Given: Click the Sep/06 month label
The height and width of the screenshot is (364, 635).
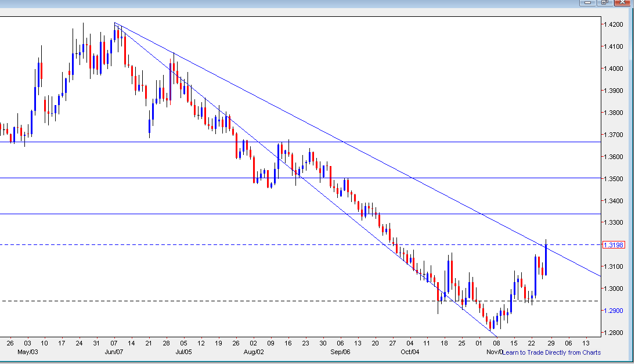Looking at the screenshot, I should pos(340,352).
